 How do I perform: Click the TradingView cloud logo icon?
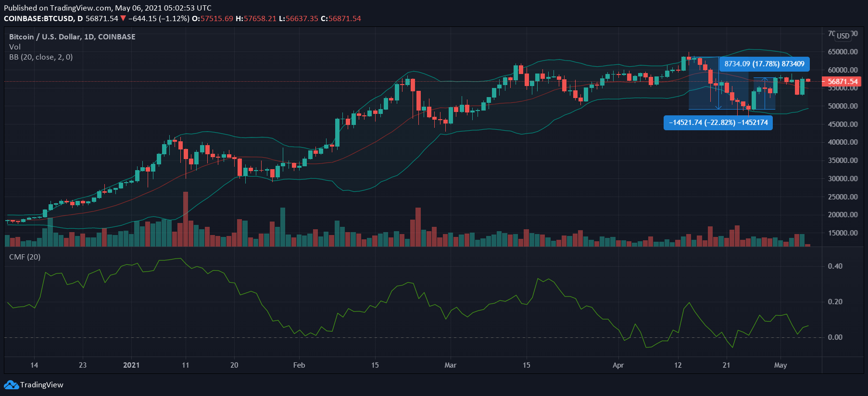tap(11, 385)
